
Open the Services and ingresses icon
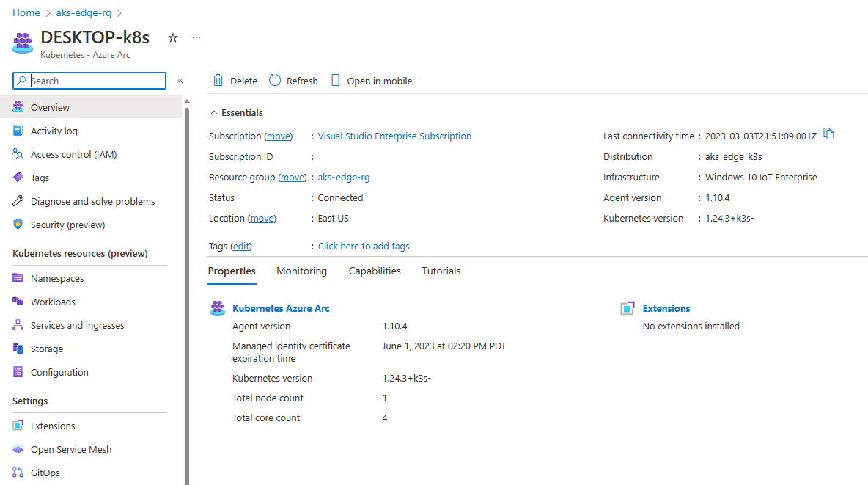(x=16, y=325)
